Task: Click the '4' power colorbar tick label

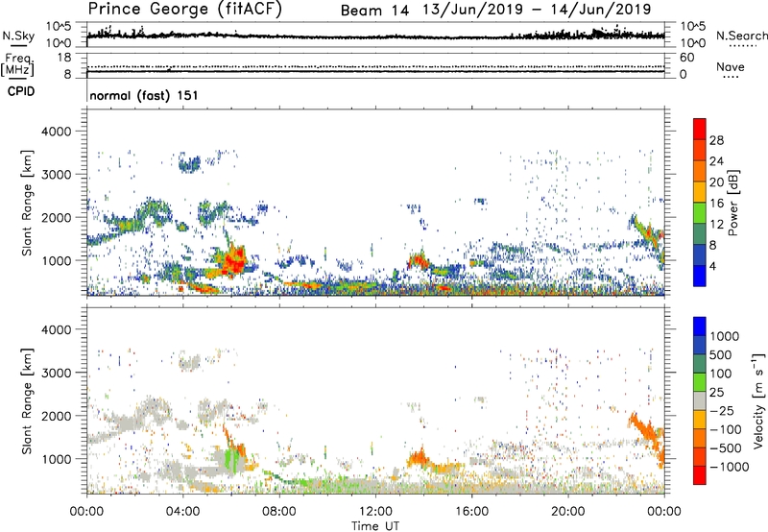Action: coord(712,267)
